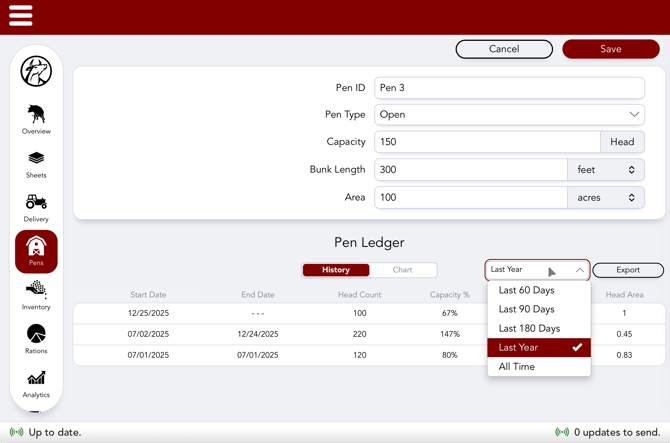The image size is (670, 443).
Task: Collapse the Last Year range dropdown
Action: coord(538,270)
